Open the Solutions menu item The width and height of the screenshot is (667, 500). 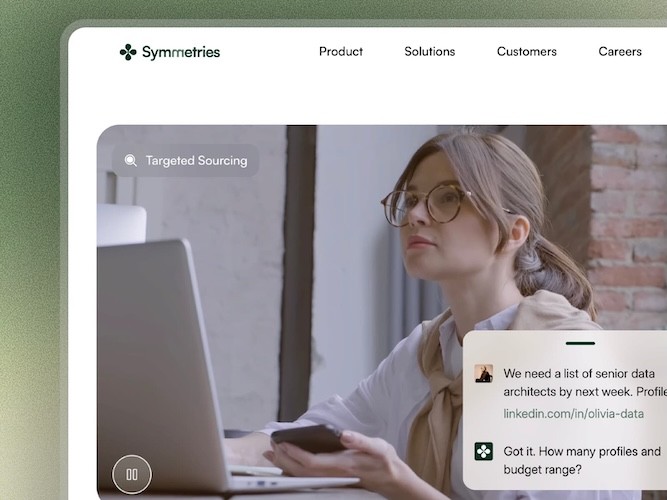click(430, 51)
